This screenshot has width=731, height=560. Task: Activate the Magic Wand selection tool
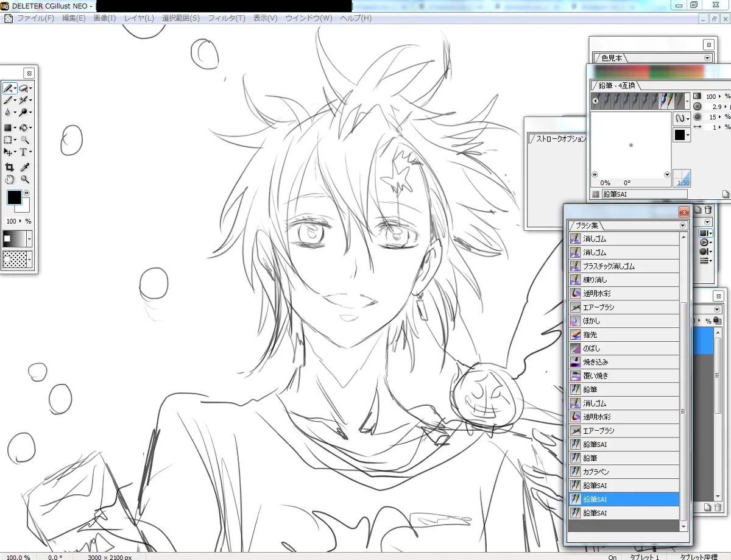[x=24, y=140]
